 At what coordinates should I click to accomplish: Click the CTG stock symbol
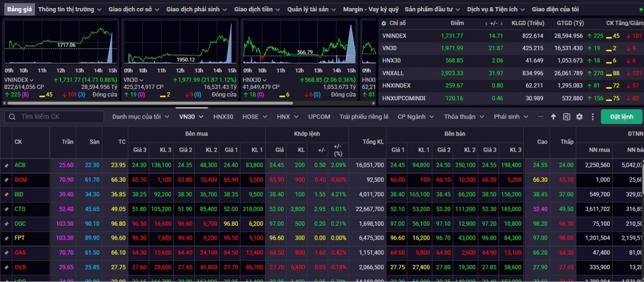pos(20,209)
